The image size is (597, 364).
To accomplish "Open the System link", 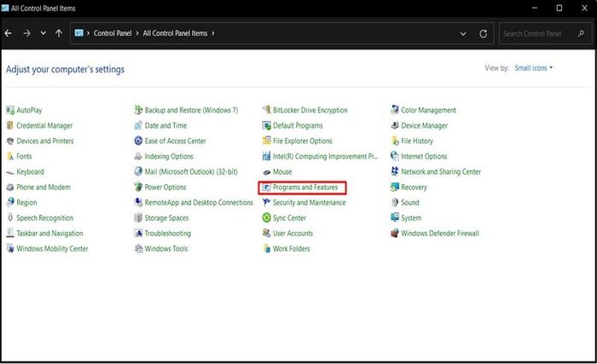I will pos(411,218).
